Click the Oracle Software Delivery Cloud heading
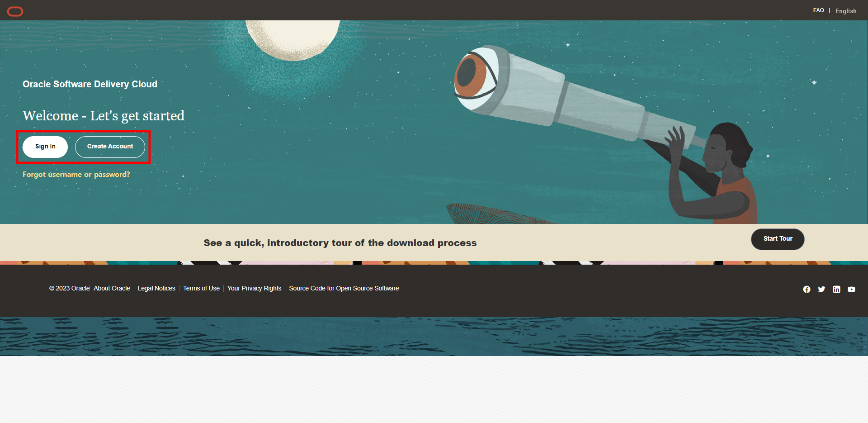This screenshot has height=423, width=868. click(90, 84)
